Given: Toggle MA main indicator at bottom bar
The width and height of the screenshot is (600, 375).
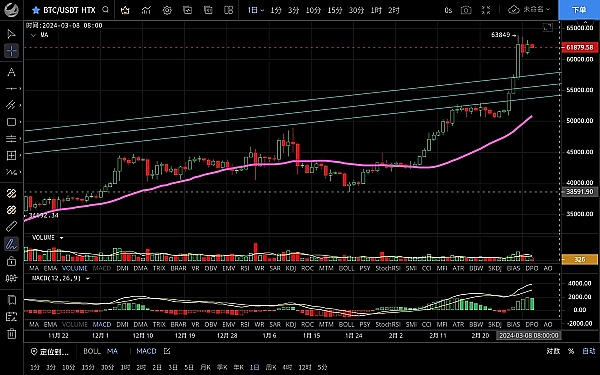Looking at the screenshot, I should (112, 351).
